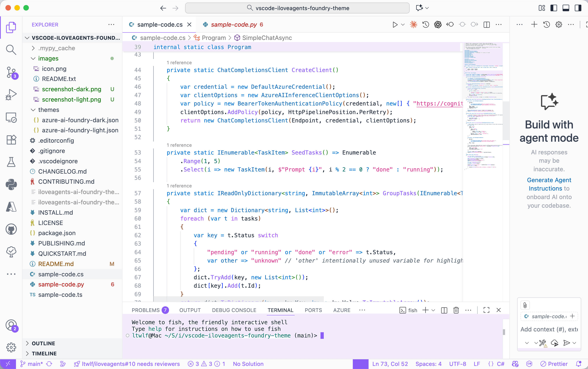Screen dimensions: 588x369
Task: Open the Testing beaker icon
Action: 11,162
